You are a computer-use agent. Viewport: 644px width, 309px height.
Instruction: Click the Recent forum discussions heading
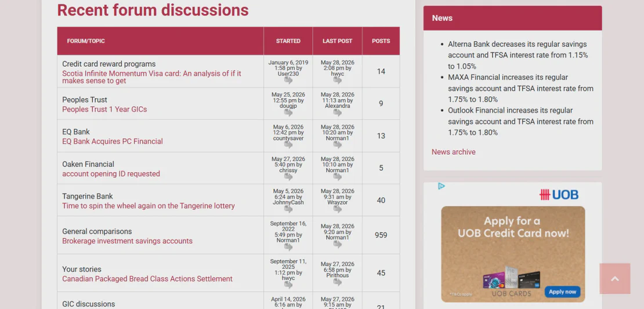[x=153, y=10]
